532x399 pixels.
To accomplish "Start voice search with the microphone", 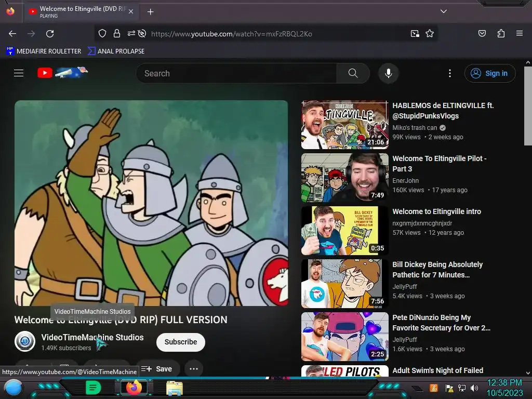I will tap(389, 73).
